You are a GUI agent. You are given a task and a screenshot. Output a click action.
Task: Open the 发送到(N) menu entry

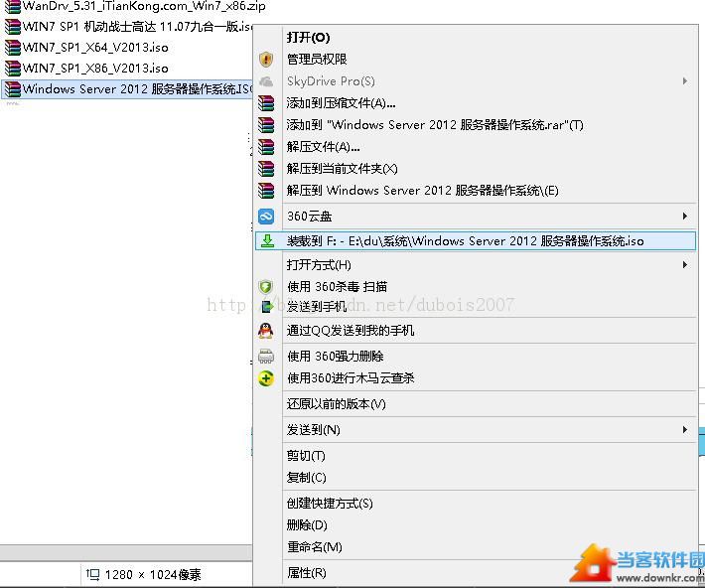pos(476,430)
